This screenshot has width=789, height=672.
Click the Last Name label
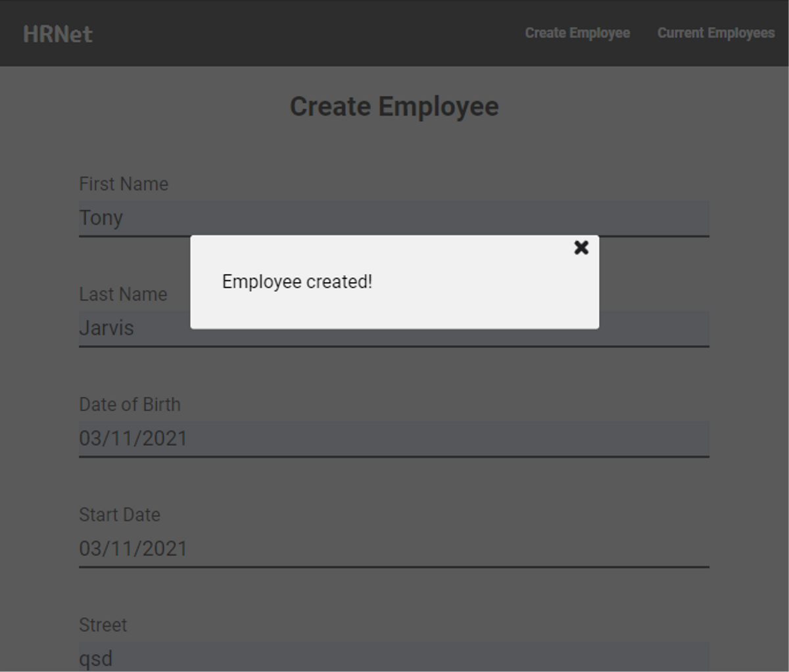123,295
